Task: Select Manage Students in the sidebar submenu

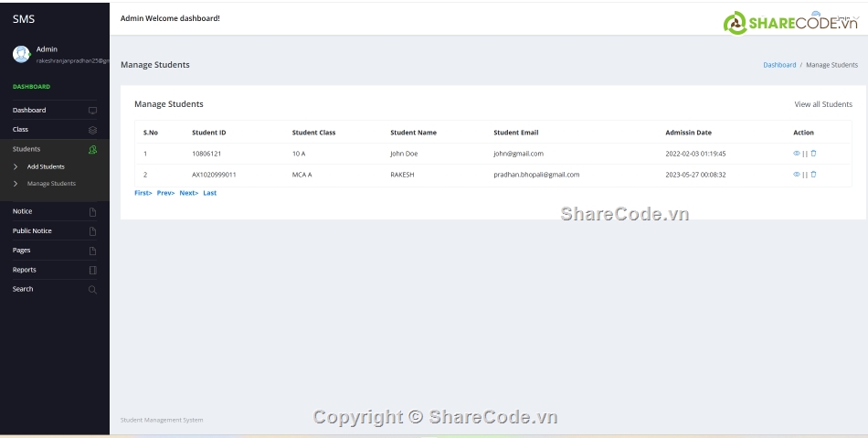Action: (x=51, y=184)
